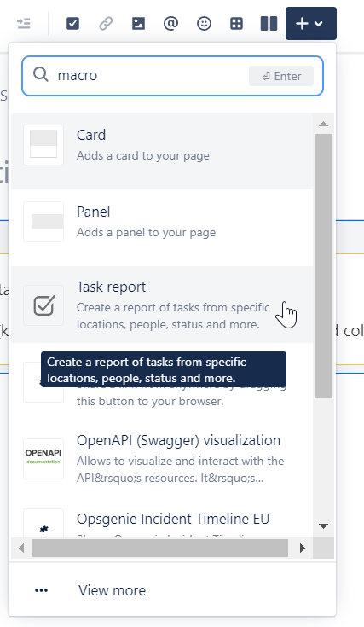The height and width of the screenshot is (627, 364).
Task: Click the Enter button in search box
Action: 281,76
